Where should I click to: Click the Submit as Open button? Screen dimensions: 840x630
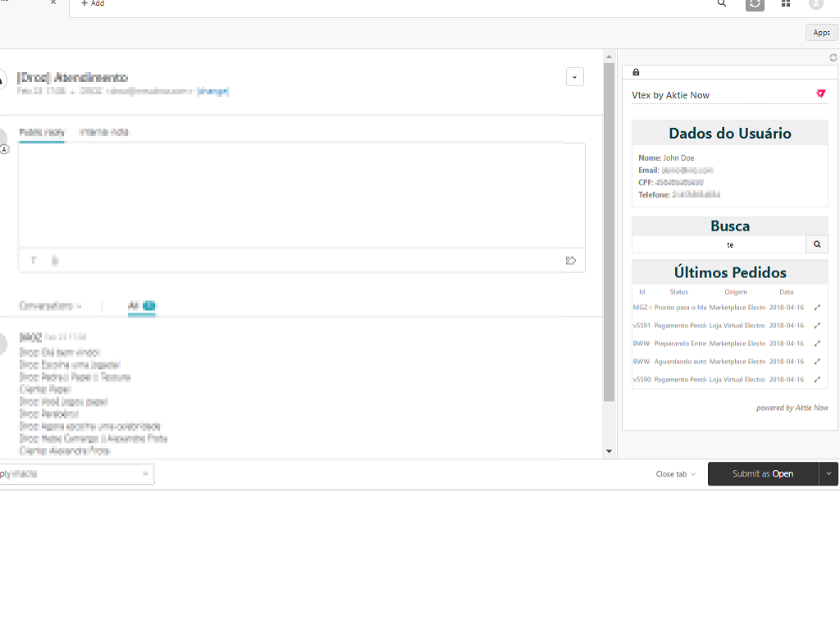coord(763,474)
